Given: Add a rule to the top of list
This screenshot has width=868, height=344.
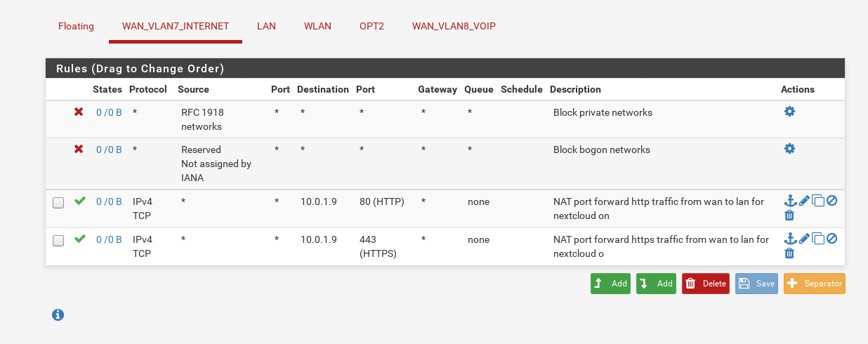Looking at the screenshot, I should 610,284.
